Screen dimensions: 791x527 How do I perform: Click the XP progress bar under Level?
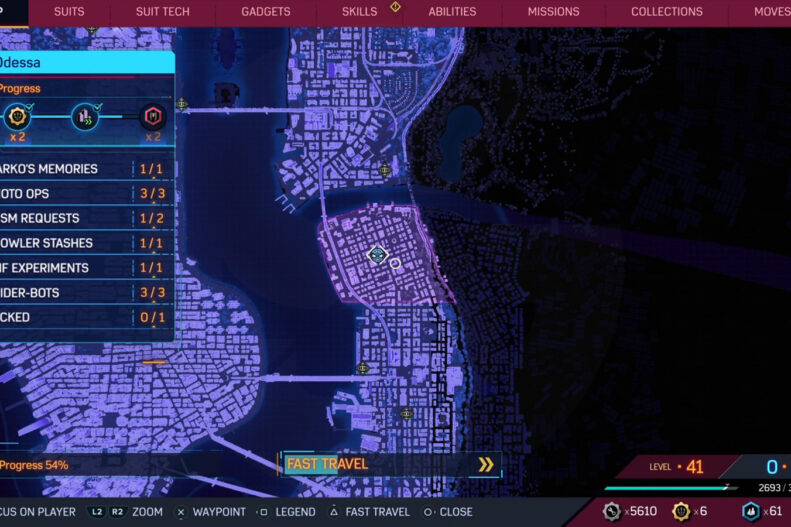671,488
